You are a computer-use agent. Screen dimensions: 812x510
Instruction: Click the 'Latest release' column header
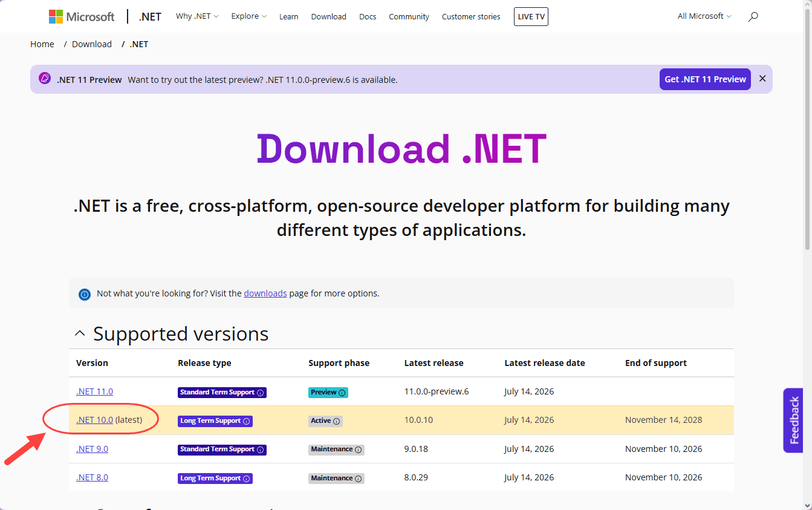point(434,363)
